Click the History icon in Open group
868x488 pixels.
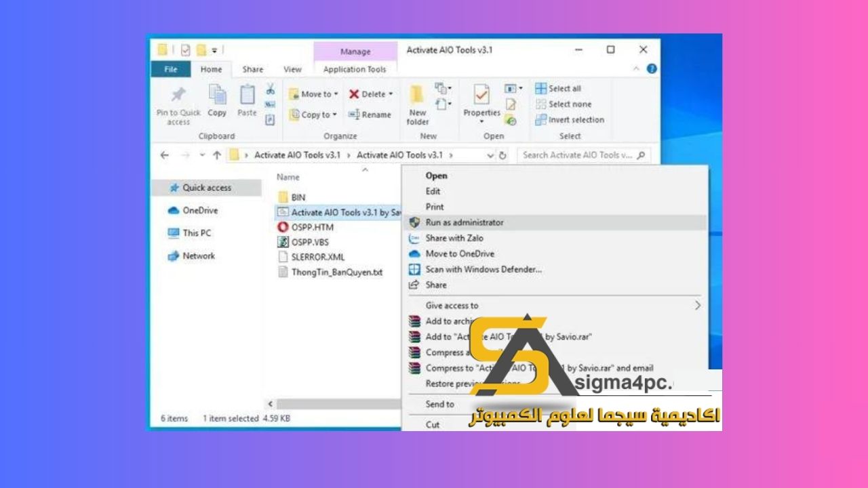(511, 120)
